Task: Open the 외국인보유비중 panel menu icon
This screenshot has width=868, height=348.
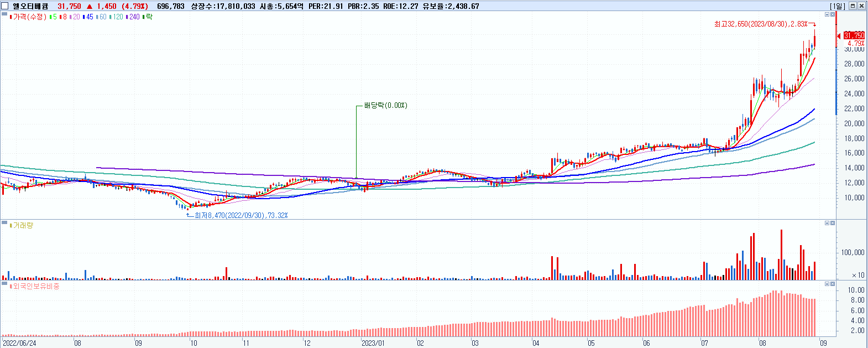Action: coord(4,284)
